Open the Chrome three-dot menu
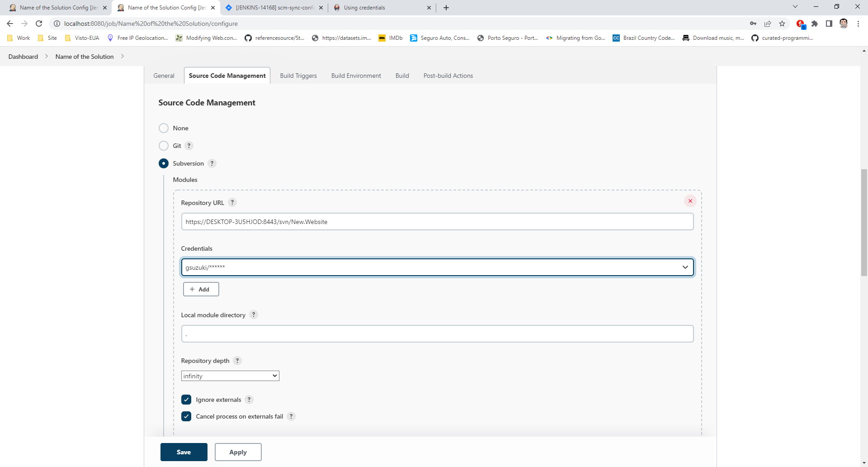 tap(858, 24)
